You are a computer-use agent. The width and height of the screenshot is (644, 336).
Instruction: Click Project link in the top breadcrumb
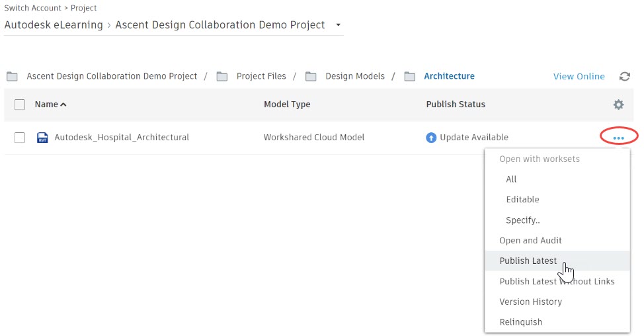tap(84, 8)
